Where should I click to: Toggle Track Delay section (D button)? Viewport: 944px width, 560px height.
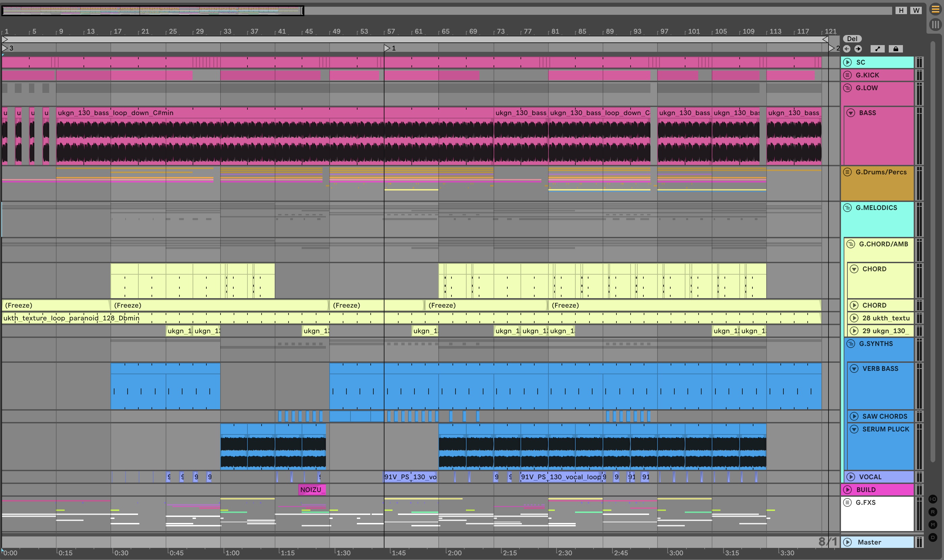click(x=933, y=537)
